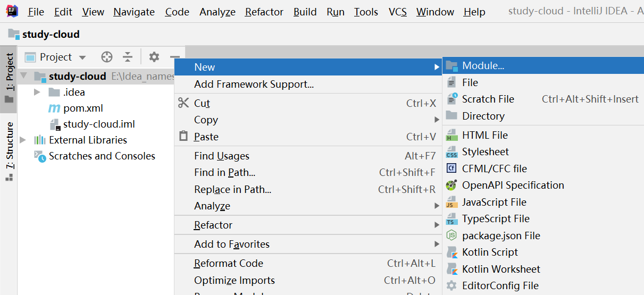
Task: Select the Maven pom.xml file
Action: coord(82,108)
